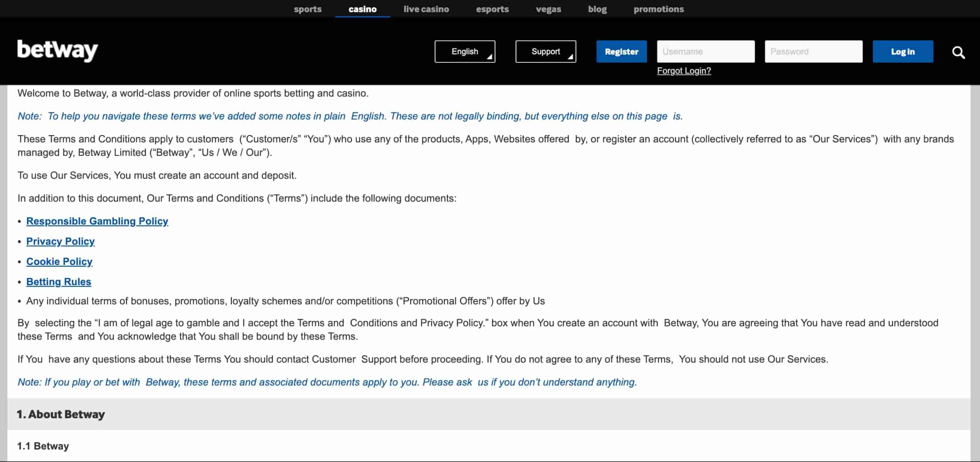Open the Betting Rules link

59,282
